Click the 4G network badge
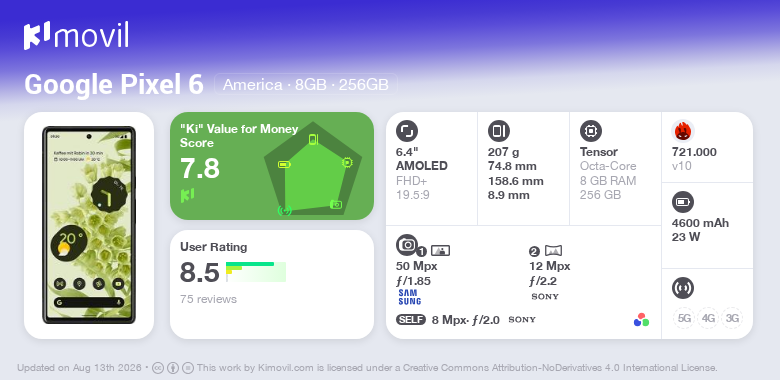The height and width of the screenshot is (380, 780). click(708, 318)
